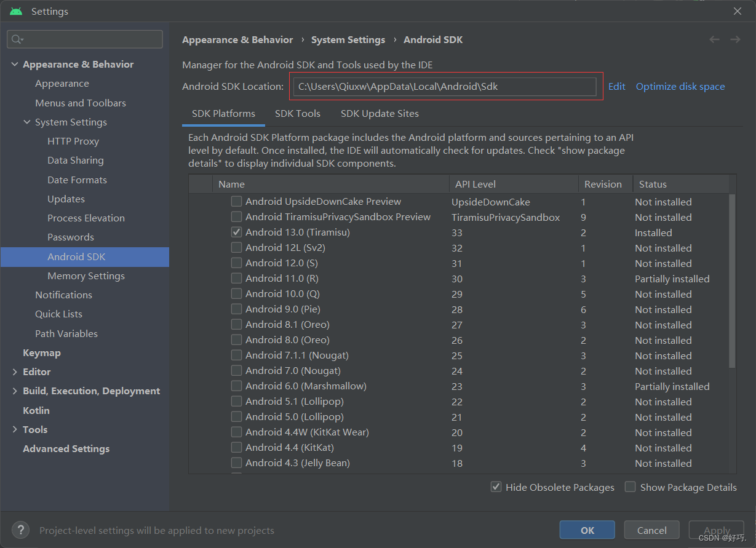Click the Apply button
This screenshot has height=548, width=756.
pyautogui.click(x=717, y=530)
